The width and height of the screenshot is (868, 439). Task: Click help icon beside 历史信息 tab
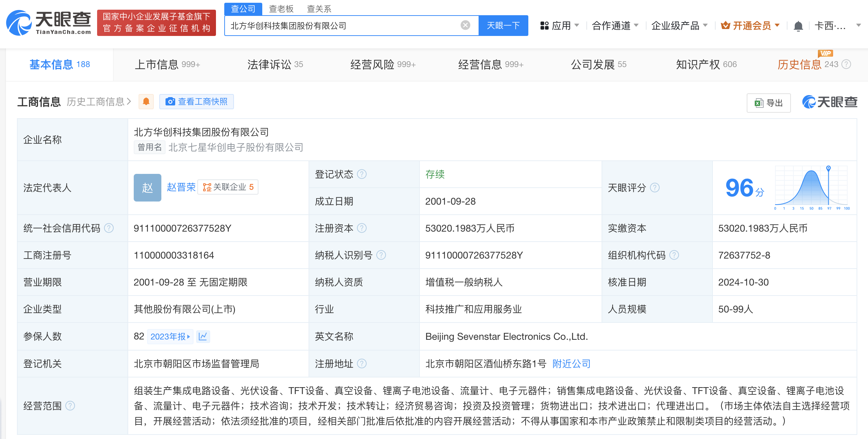tap(846, 64)
